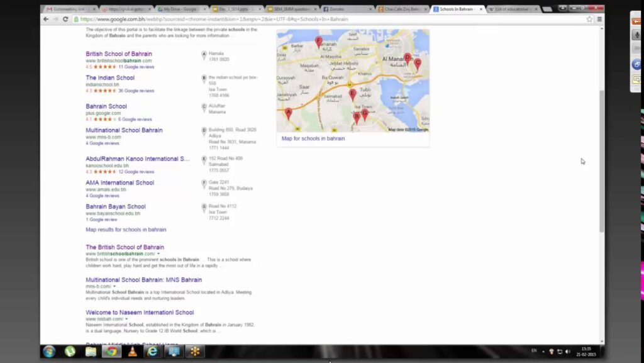Expand dropdown arrow beside mns-b.com URL

(114, 286)
